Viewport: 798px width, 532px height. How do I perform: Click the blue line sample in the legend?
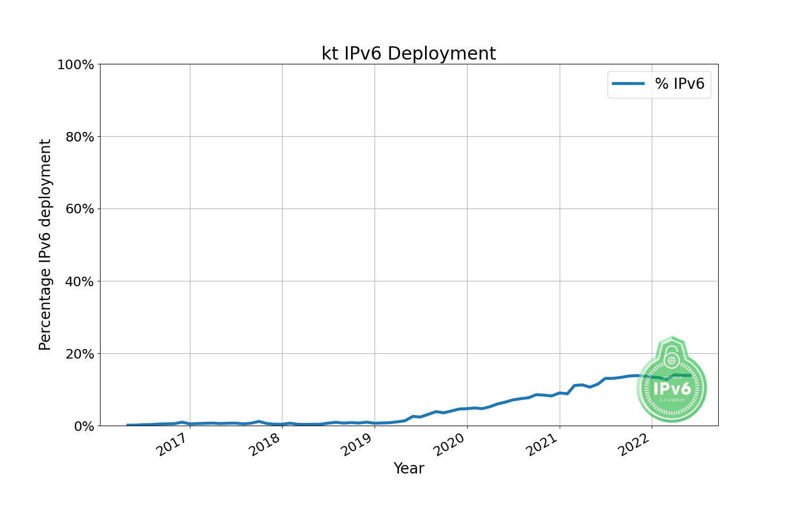[628, 84]
